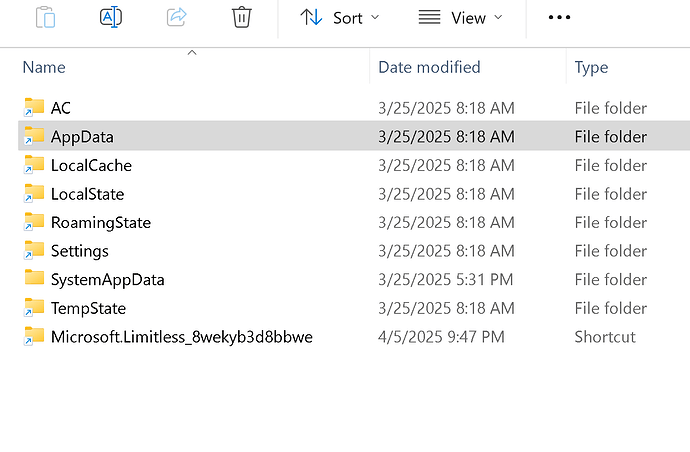690x452 pixels.
Task: Open the See more ellipsis menu
Action: coord(559,18)
